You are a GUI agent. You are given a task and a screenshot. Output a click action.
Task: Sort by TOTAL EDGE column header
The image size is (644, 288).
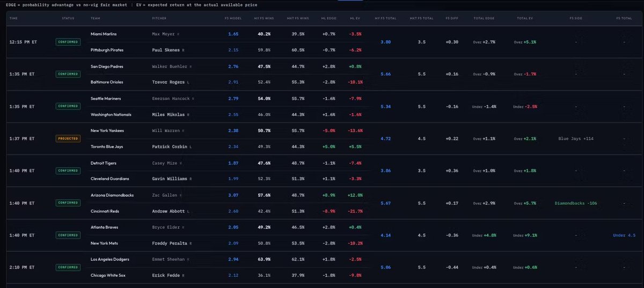(485, 18)
